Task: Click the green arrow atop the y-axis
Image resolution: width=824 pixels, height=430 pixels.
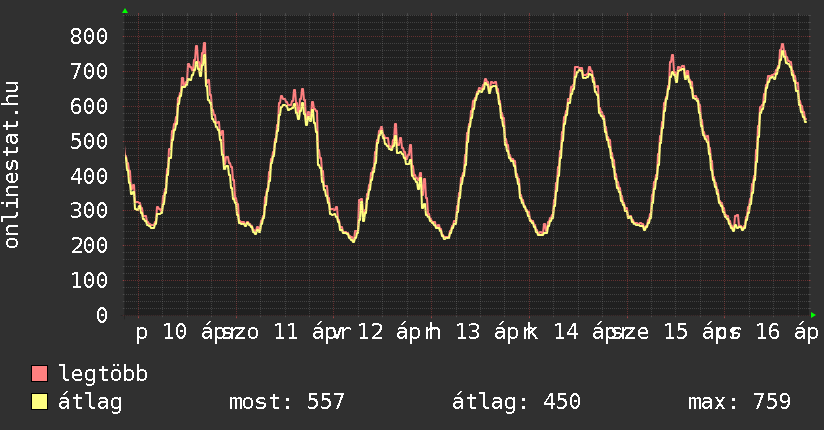Action: pyautogui.click(x=125, y=11)
